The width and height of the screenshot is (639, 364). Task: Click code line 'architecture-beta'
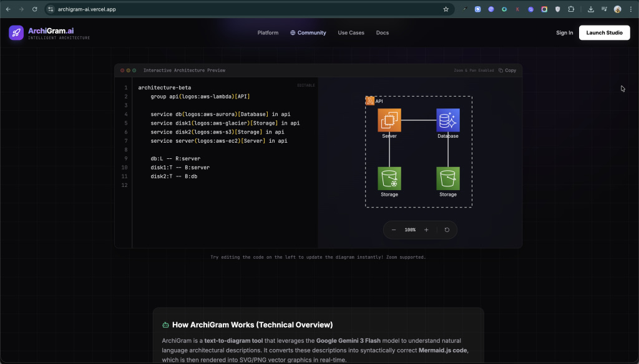coord(165,87)
